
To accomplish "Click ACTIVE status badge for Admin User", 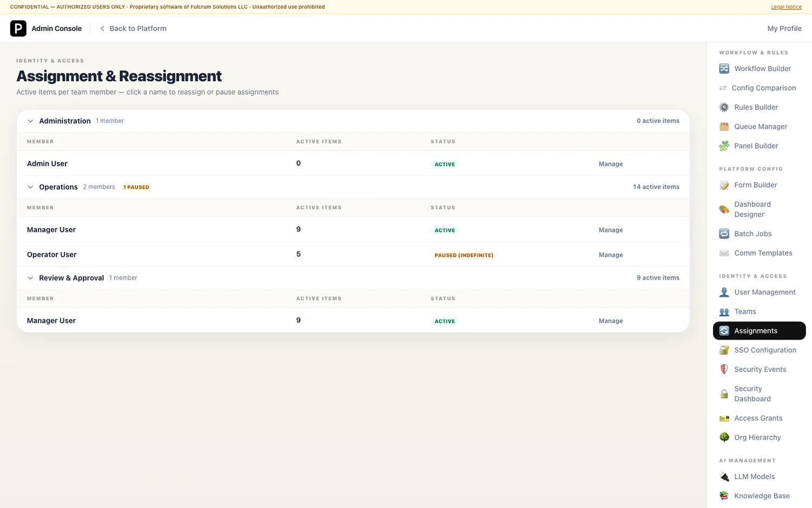I will click(x=444, y=164).
